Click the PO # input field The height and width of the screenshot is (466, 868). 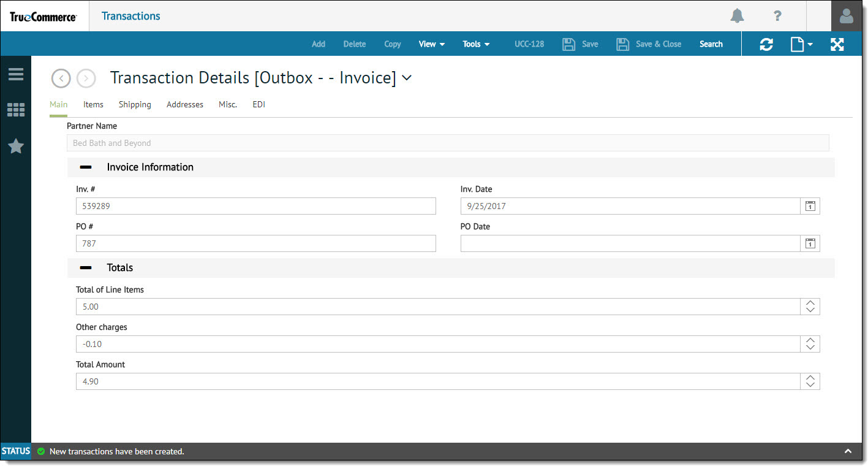coord(255,243)
